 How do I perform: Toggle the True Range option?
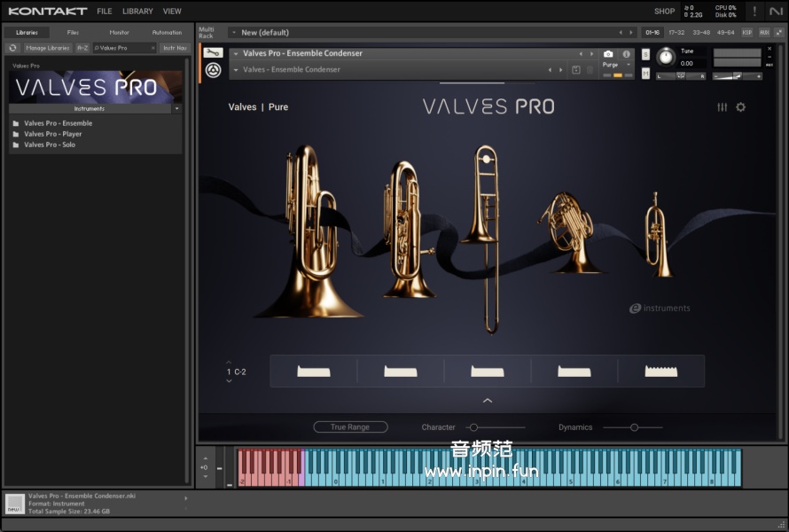350,427
